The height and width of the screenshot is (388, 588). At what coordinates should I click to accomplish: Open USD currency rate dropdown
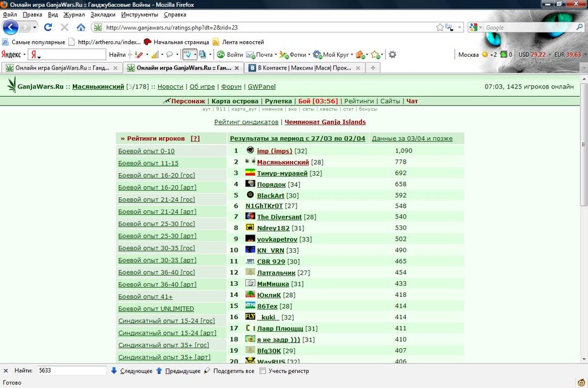pyautogui.click(x=549, y=55)
